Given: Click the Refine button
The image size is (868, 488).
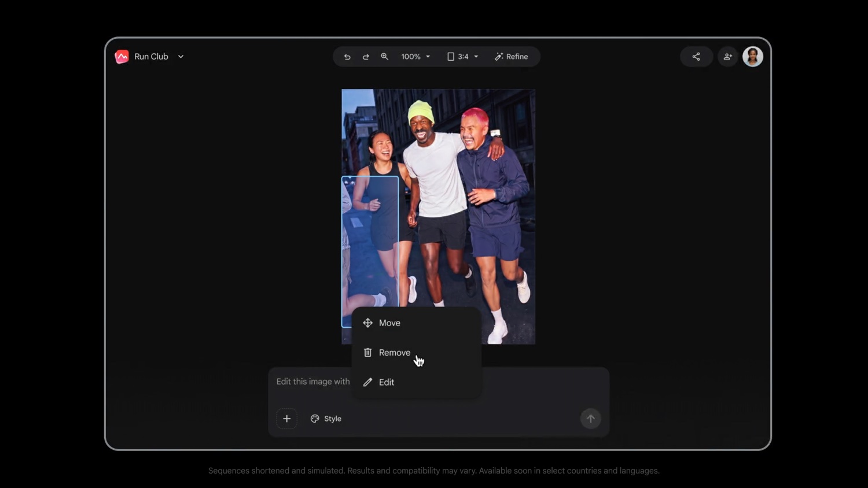Looking at the screenshot, I should pyautogui.click(x=511, y=57).
